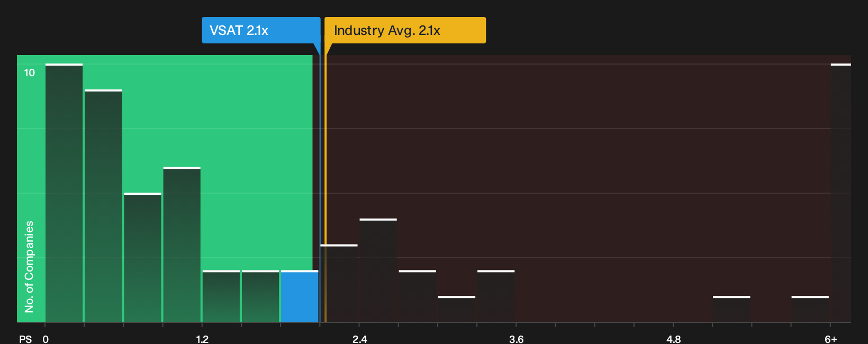The width and height of the screenshot is (868, 344).
Task: Select the highlighted blue VSAT histogram bar
Action: click(300, 296)
